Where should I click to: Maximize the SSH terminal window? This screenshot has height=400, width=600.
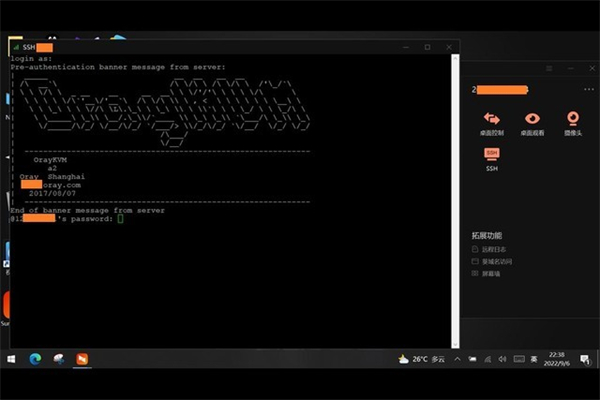tap(427, 47)
